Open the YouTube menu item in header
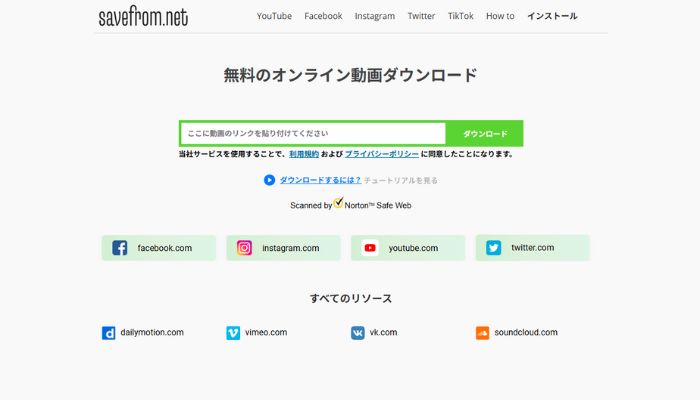The width and height of the screenshot is (700, 400). pyautogui.click(x=274, y=16)
